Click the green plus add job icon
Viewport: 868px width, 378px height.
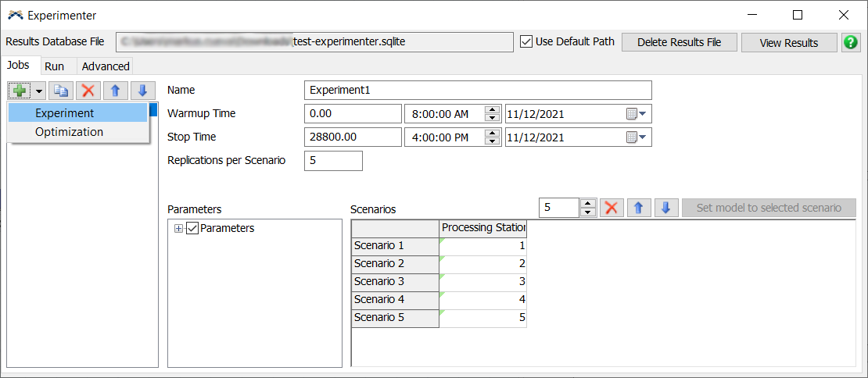(20, 91)
